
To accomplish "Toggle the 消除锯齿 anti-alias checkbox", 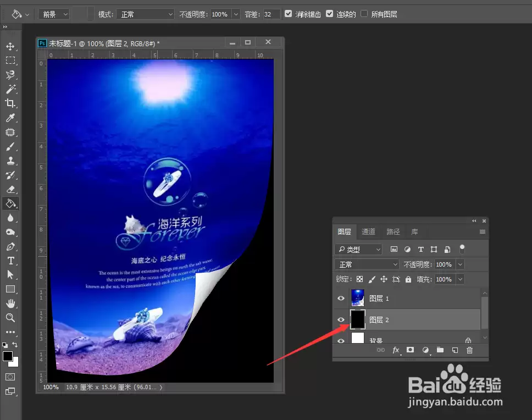I will 288,14.
